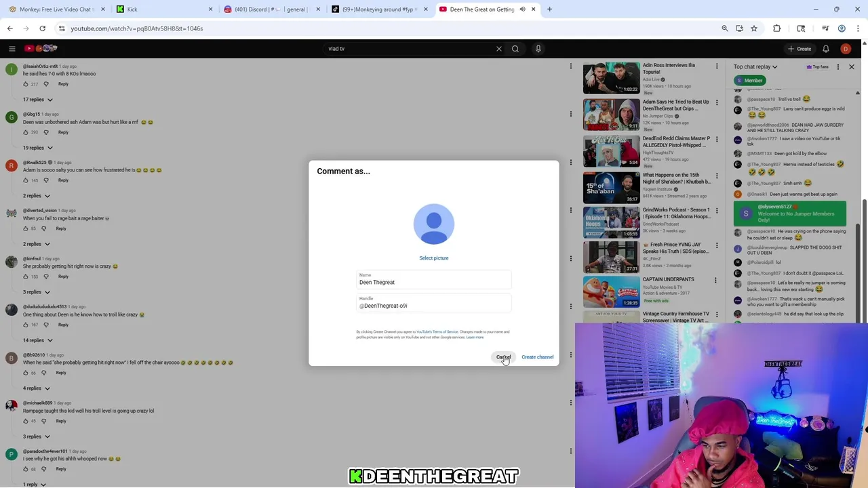Screen dimensions: 868x488
Task: Open options menu for Adin Ross Interviews video
Action: click(x=717, y=66)
